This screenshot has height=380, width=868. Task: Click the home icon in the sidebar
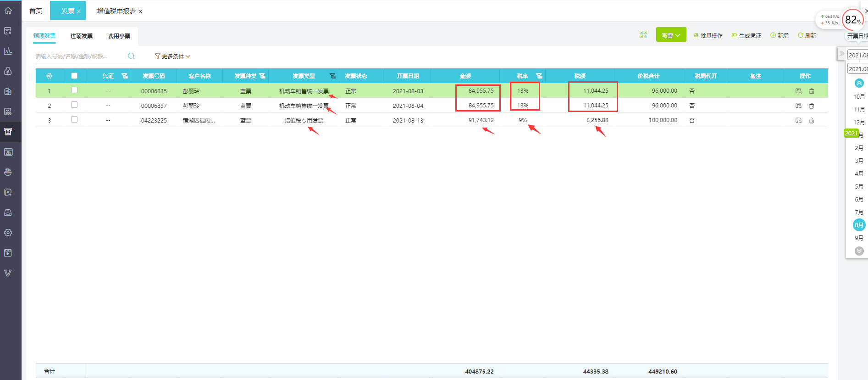tap(8, 11)
